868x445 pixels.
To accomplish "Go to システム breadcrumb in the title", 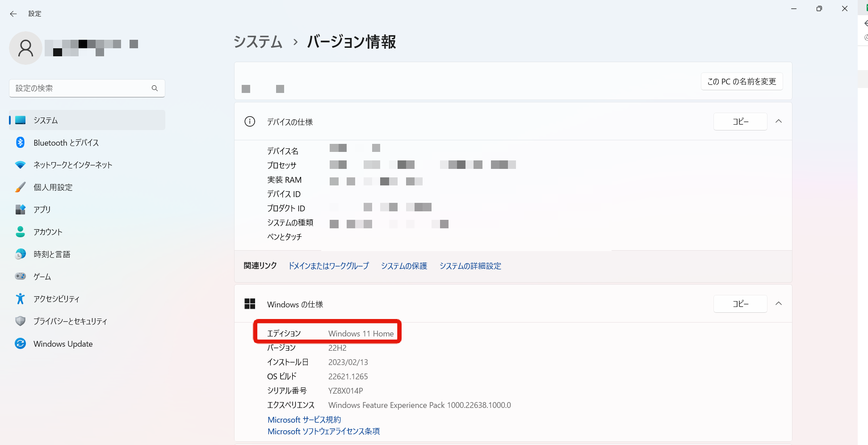I will pyautogui.click(x=258, y=42).
